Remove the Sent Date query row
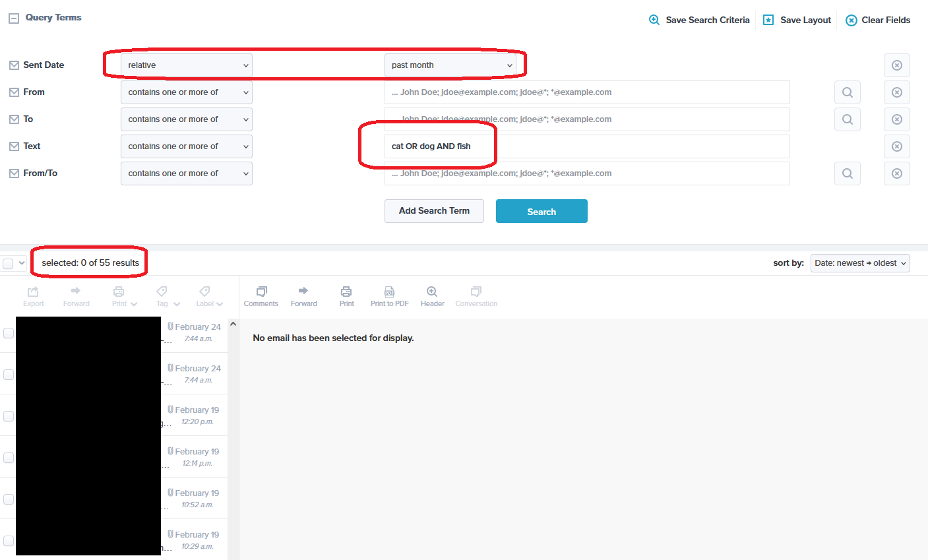 point(896,65)
